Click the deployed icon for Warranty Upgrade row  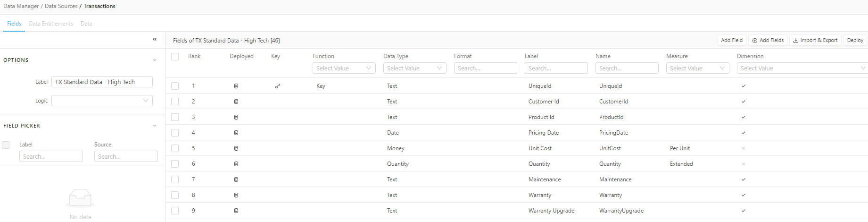point(236,211)
